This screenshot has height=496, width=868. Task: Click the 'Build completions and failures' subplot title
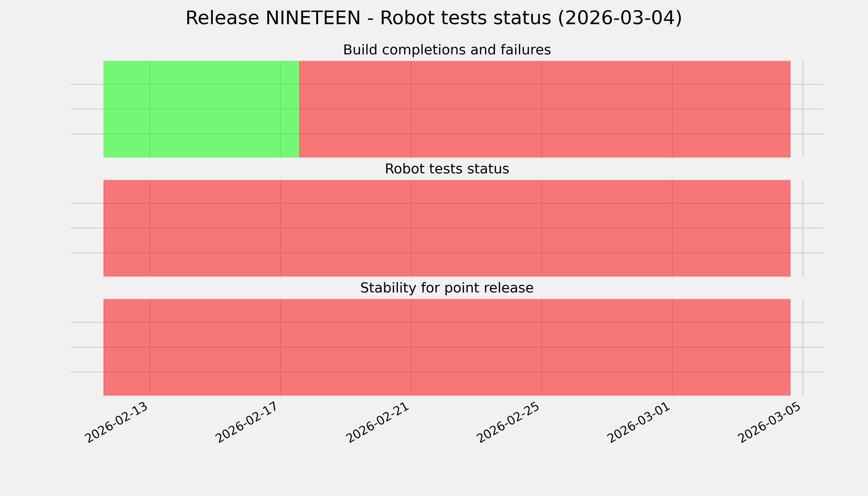[x=447, y=50]
